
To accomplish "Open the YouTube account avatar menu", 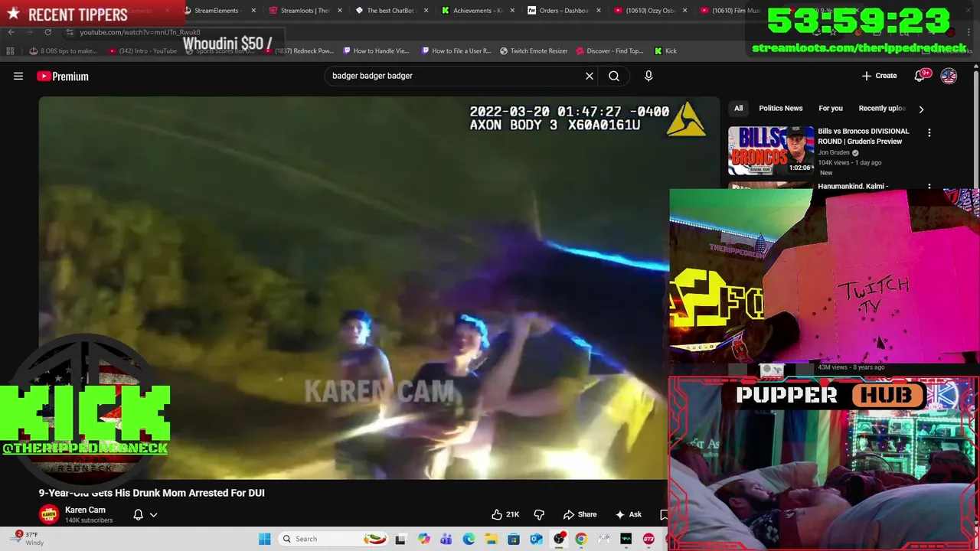I will click(x=949, y=76).
